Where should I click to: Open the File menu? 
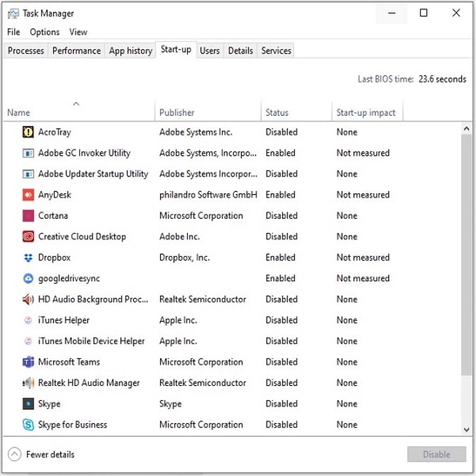[x=14, y=32]
